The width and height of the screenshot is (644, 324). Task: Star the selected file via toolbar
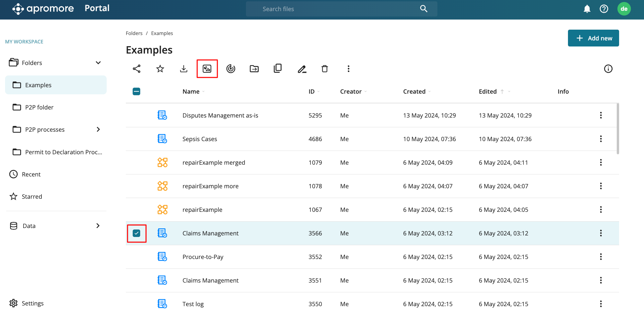(160, 69)
